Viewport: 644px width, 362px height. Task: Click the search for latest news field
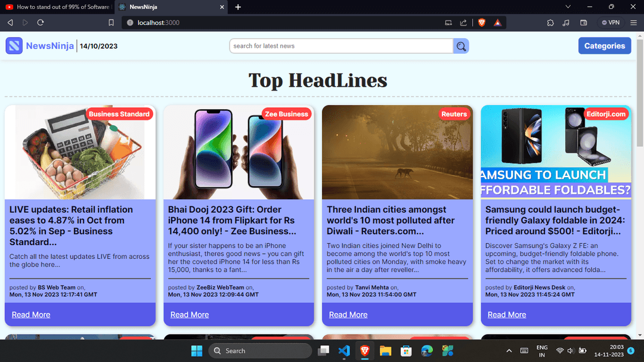(341, 46)
